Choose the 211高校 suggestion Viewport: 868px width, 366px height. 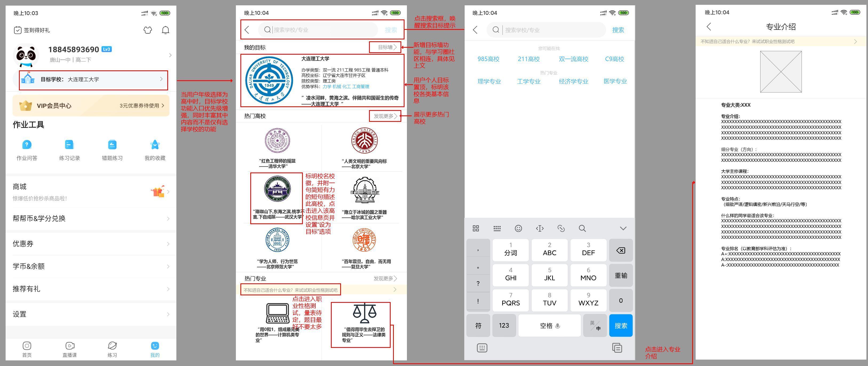point(529,59)
